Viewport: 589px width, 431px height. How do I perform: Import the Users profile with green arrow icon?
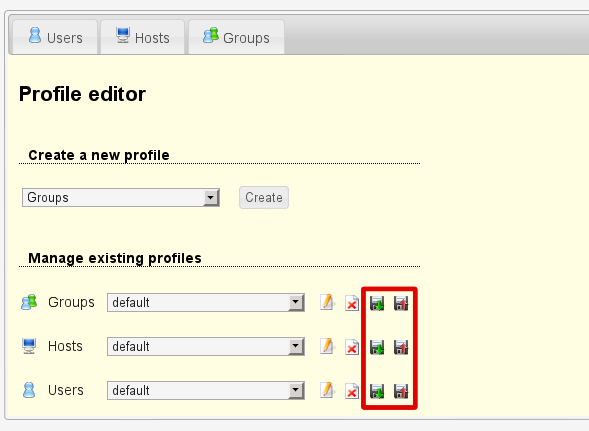[377, 391]
